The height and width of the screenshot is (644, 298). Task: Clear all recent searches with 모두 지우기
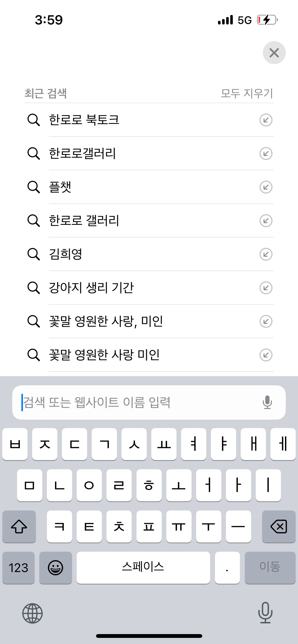point(247,93)
